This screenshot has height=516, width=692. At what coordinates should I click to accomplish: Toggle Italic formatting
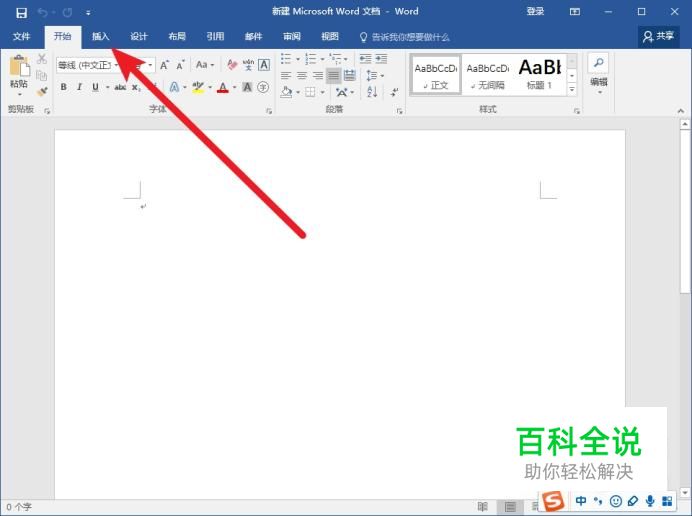(79, 87)
